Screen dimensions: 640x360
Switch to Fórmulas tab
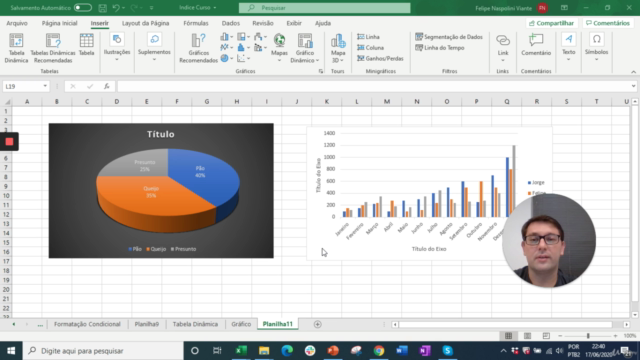(196, 23)
